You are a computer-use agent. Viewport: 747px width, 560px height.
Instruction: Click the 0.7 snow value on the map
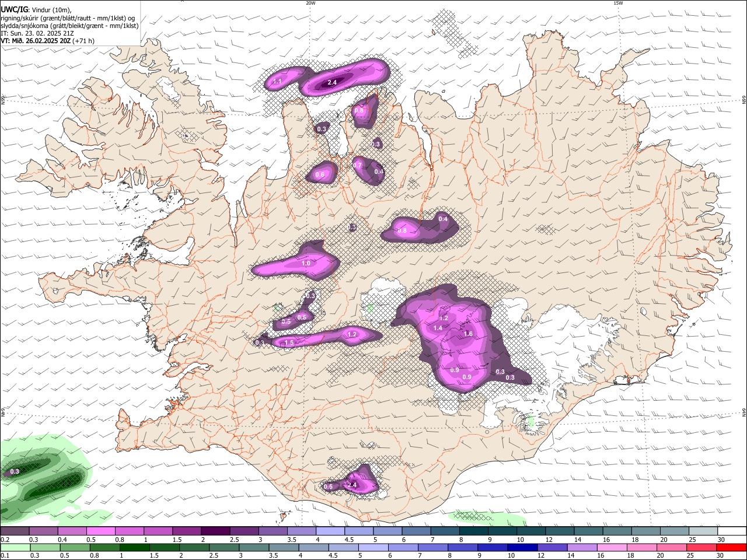pos(358,165)
